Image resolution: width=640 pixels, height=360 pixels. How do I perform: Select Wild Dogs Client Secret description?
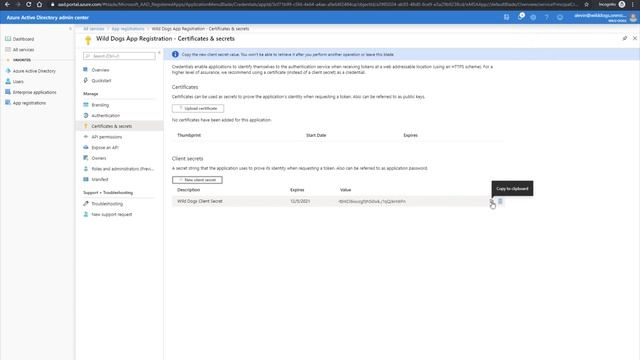pyautogui.click(x=200, y=201)
